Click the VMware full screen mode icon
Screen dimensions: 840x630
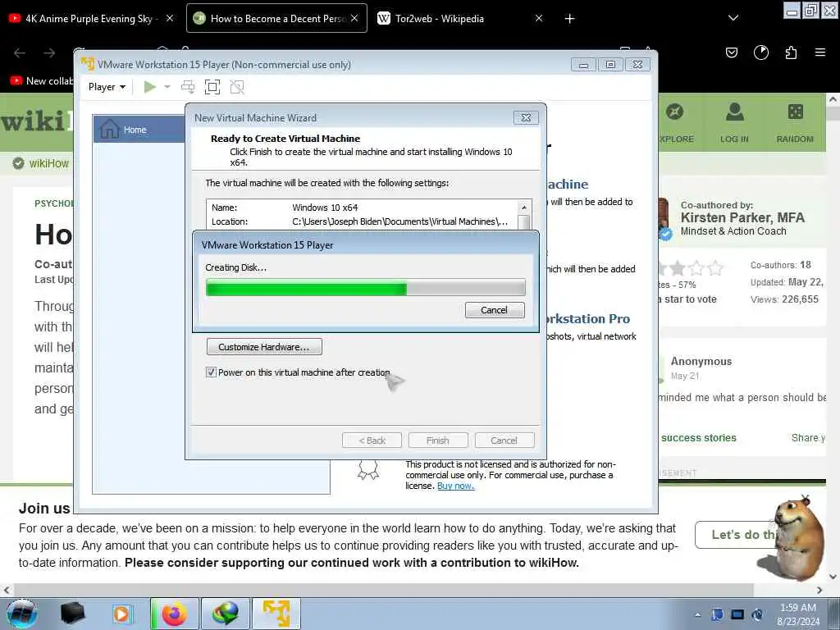coord(212,87)
